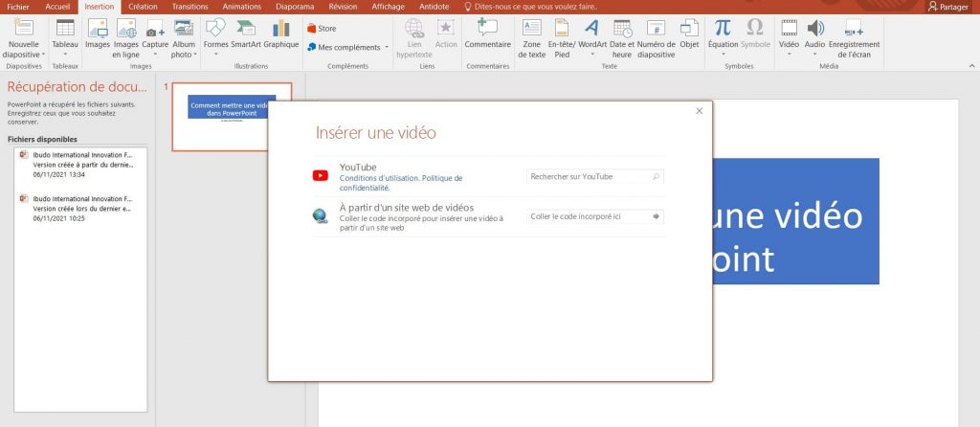Expand the Nouvelle diapositive dropdown arrow
Image resolution: width=980 pixels, height=427 pixels.
43,55
